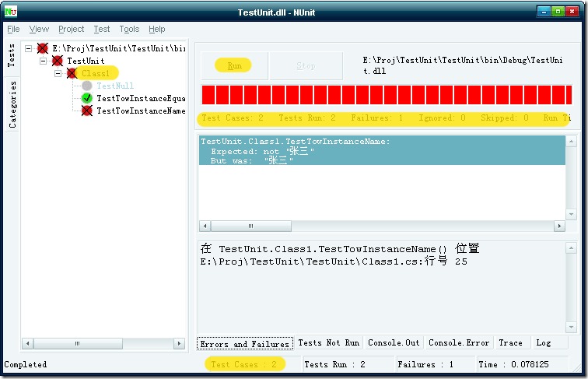Open the Console.Out tab

(394, 342)
